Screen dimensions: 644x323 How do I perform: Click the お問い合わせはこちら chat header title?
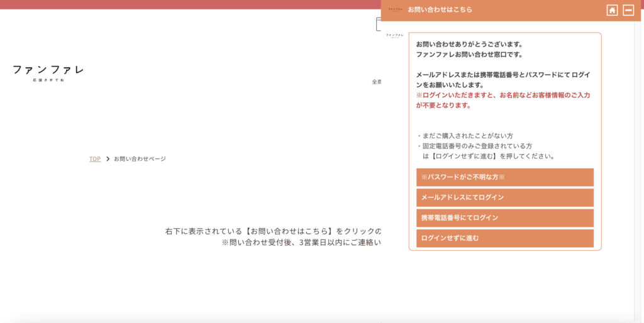pyautogui.click(x=440, y=9)
